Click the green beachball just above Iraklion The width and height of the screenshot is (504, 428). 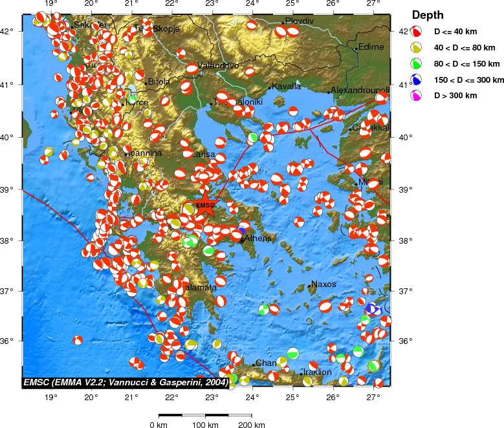[293, 354]
